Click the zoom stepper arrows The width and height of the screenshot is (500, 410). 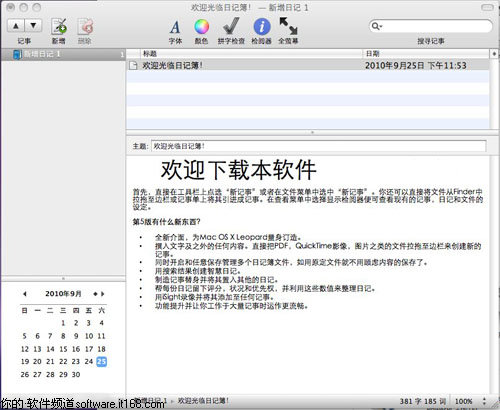coord(484,401)
